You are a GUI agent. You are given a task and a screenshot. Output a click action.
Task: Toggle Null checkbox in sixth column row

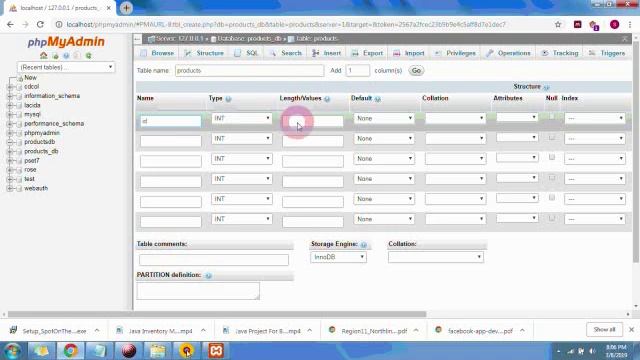click(552, 218)
